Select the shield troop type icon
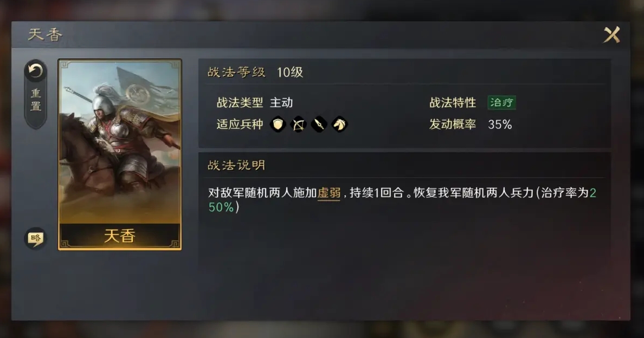The image size is (644, 338). (278, 124)
